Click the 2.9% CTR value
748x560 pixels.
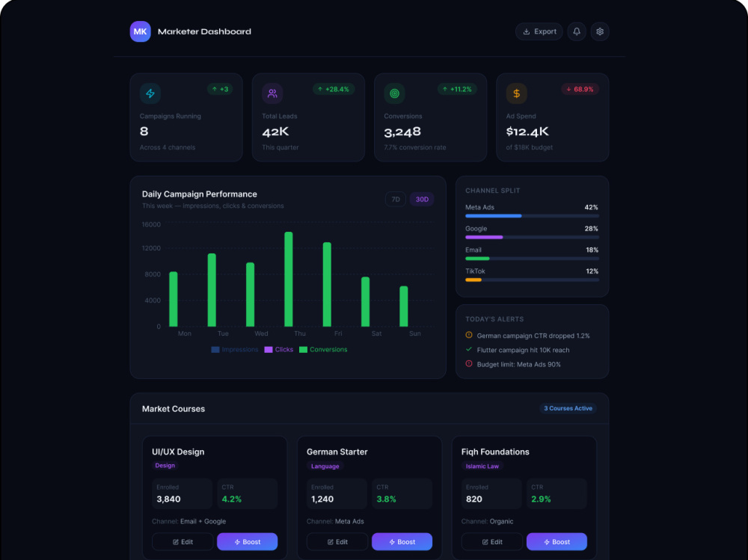[541, 499]
